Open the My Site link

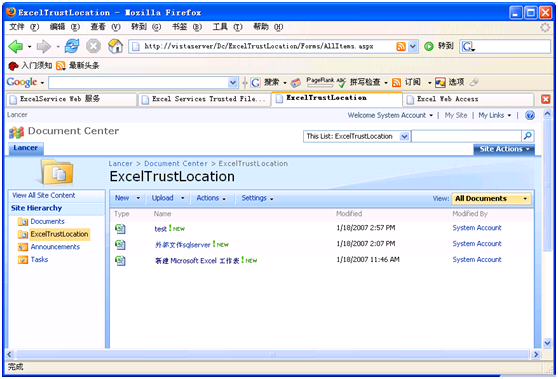[456, 115]
